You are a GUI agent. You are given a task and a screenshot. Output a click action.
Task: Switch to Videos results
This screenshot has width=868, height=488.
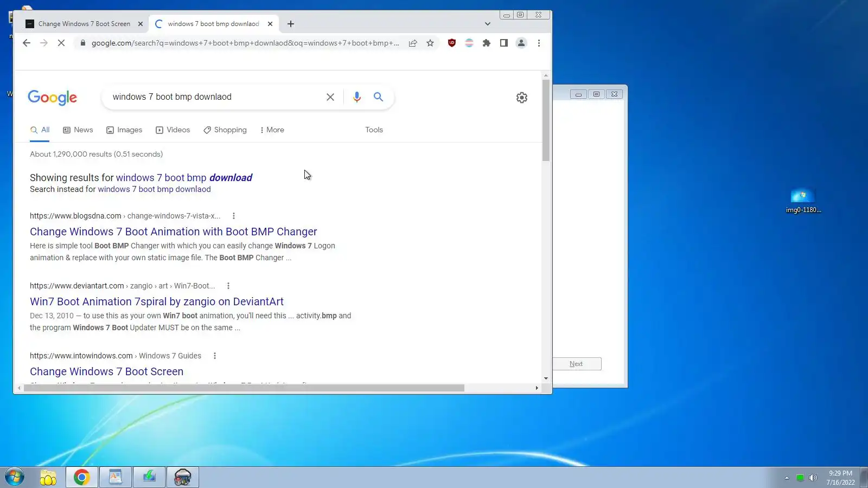coord(173,130)
